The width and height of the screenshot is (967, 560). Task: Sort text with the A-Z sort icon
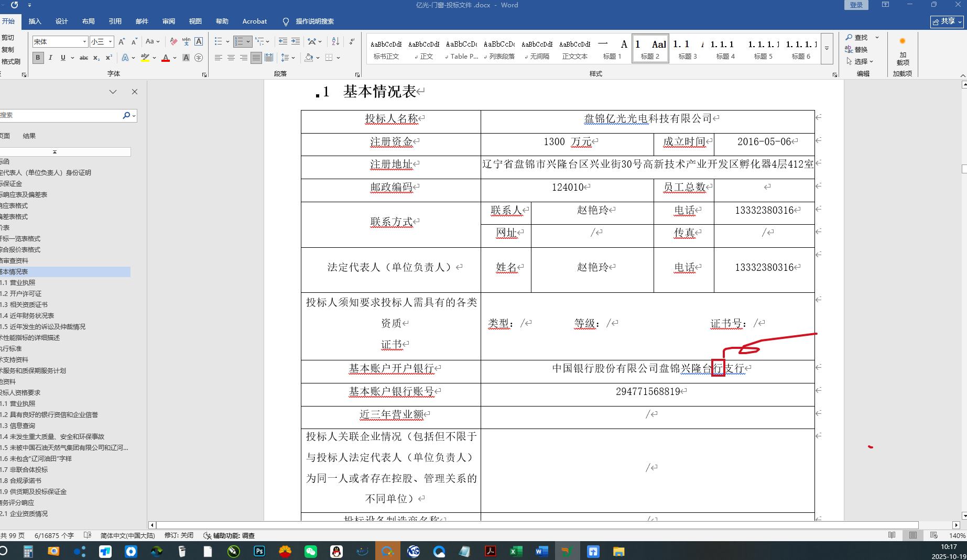click(x=335, y=41)
